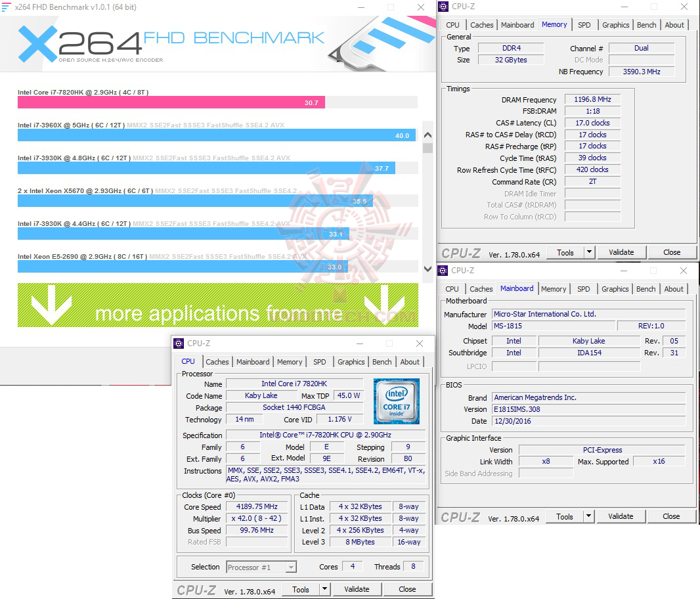Click Close in the Mainboard window
700x599 pixels.
672,516
